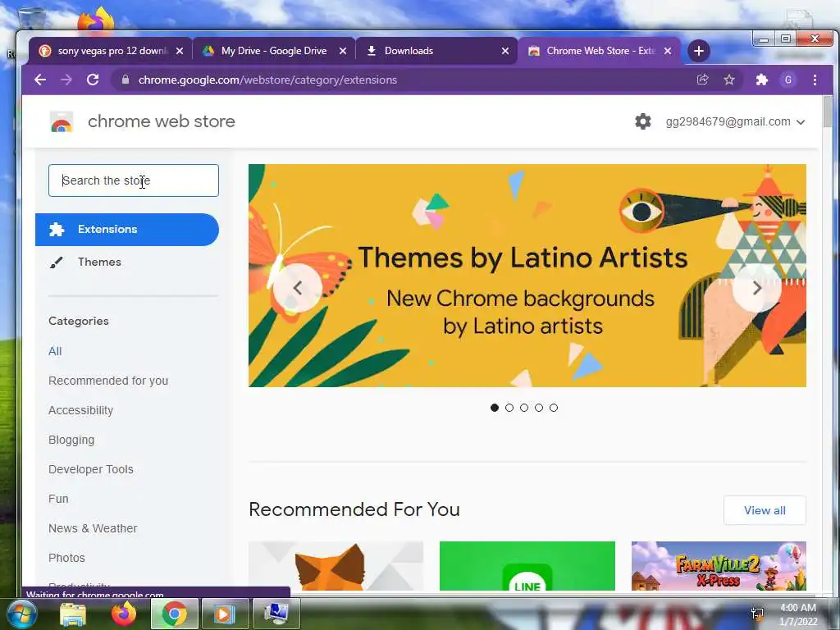The image size is (840, 630).
Task: Launch Firefox from taskbar
Action: click(x=124, y=614)
